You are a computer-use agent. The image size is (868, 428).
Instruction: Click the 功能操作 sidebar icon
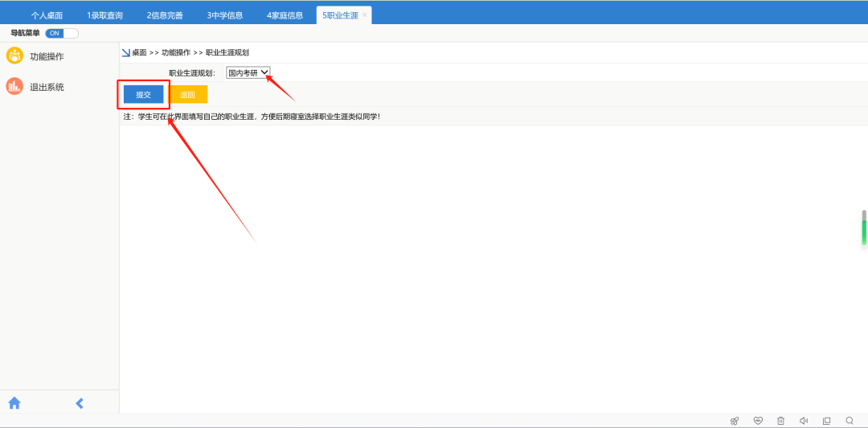(14, 56)
